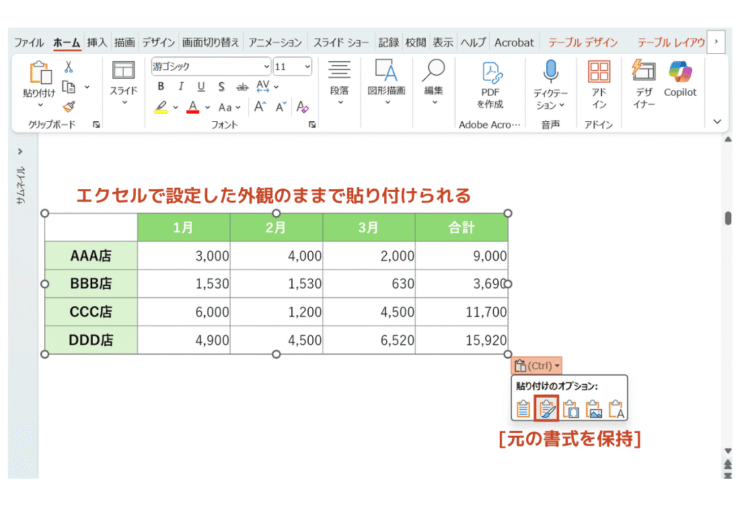
Task: Open the 段落 paragraph group
Action: (339, 83)
